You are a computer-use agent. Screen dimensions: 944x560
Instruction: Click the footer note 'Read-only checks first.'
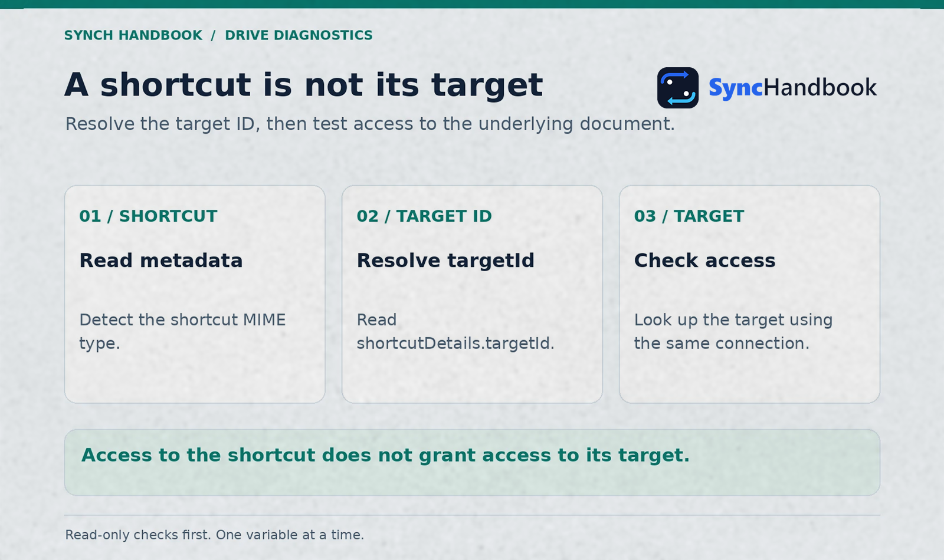(x=139, y=535)
